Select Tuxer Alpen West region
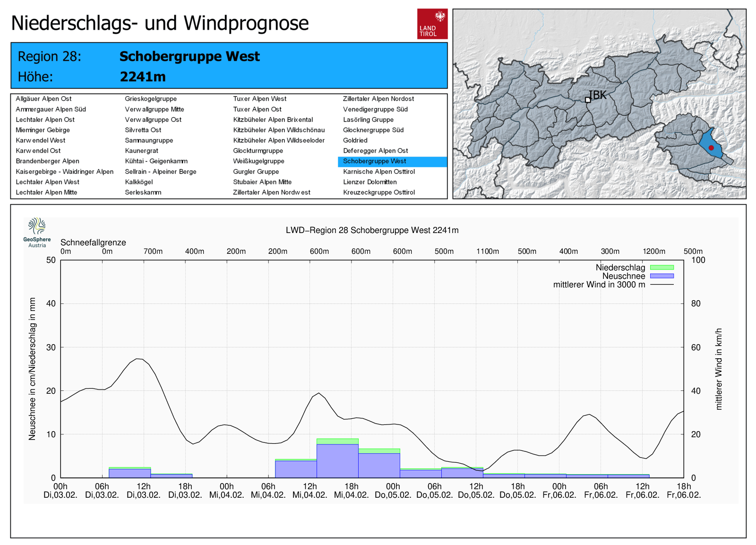The width and height of the screenshot is (756, 545). pyautogui.click(x=259, y=99)
